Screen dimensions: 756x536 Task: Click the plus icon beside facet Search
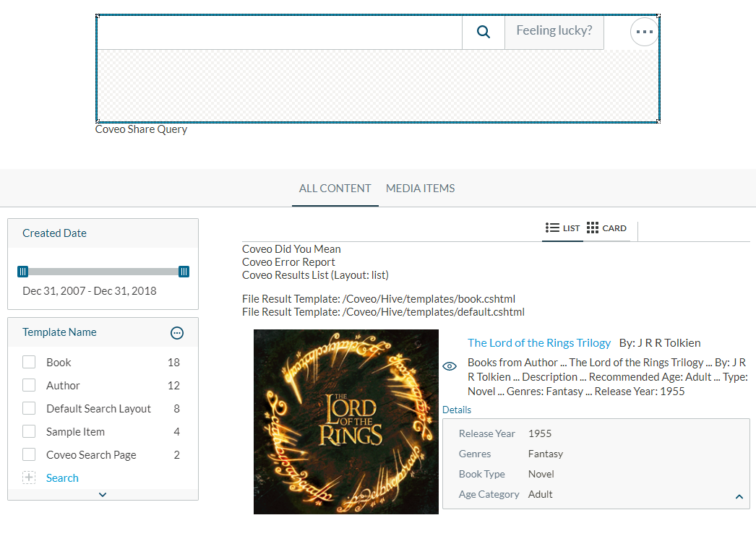[29, 477]
